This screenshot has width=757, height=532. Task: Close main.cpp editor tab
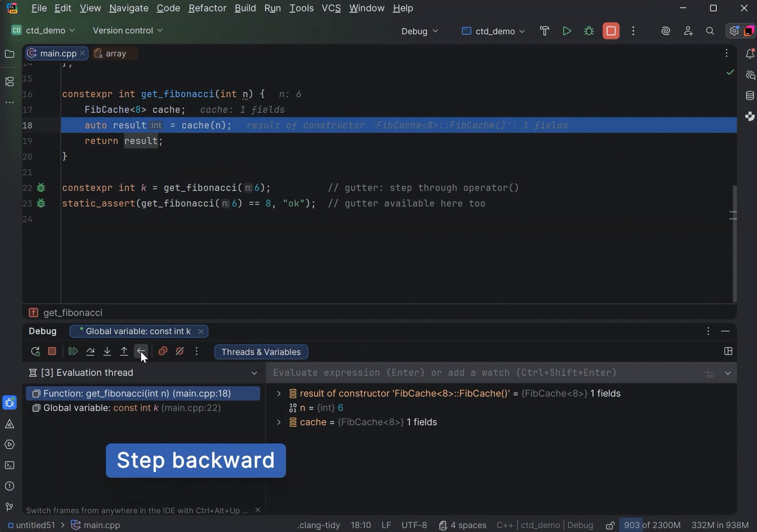click(82, 53)
